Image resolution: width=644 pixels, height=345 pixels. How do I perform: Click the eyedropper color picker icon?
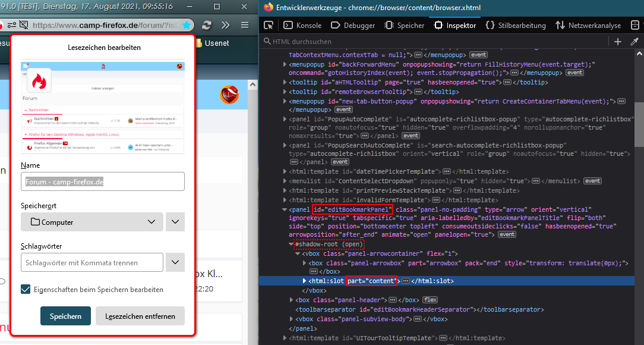click(x=634, y=42)
